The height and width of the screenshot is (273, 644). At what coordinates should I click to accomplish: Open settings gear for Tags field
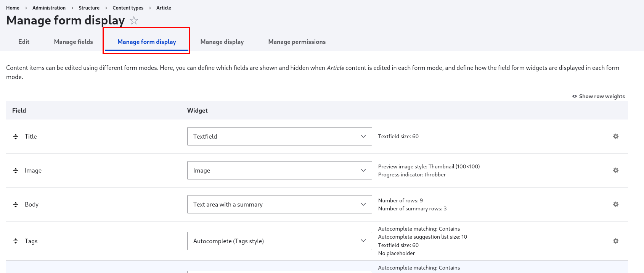coord(615,241)
